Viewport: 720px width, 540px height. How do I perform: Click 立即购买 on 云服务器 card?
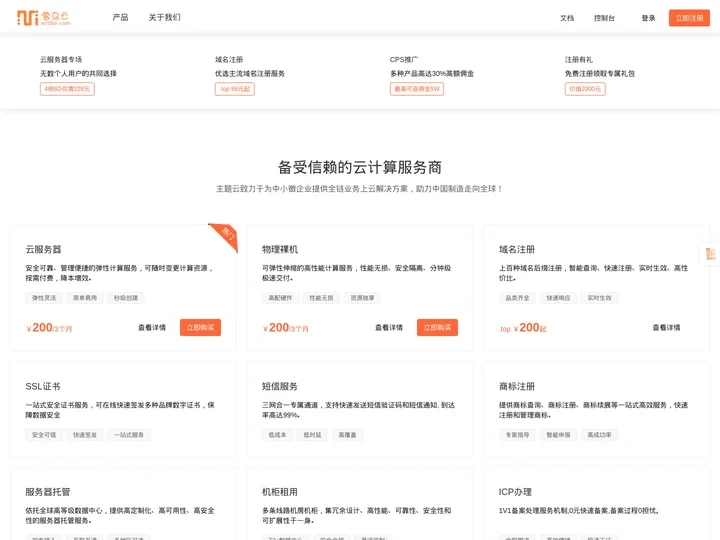click(x=200, y=327)
